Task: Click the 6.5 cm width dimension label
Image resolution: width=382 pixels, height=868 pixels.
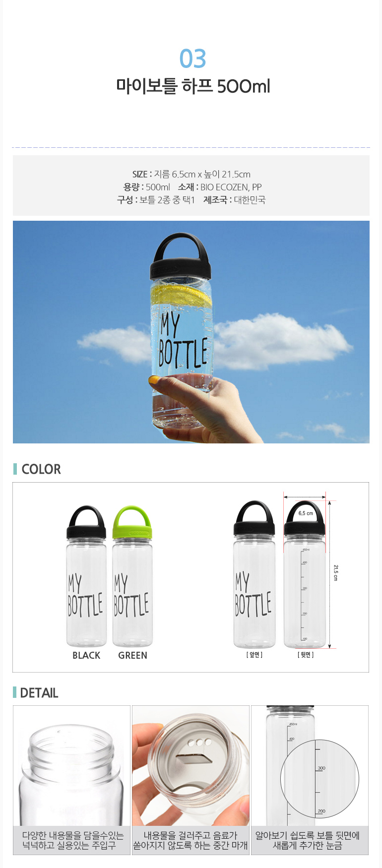Action: (x=306, y=513)
